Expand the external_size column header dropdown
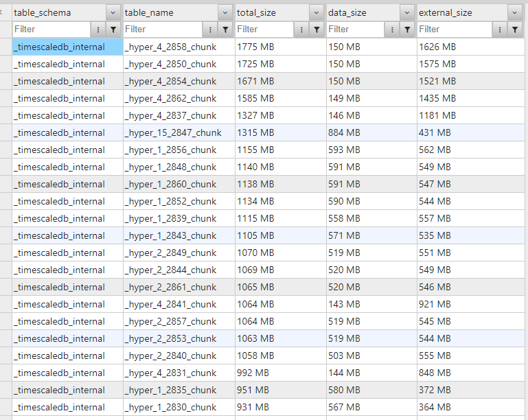 coord(514,13)
